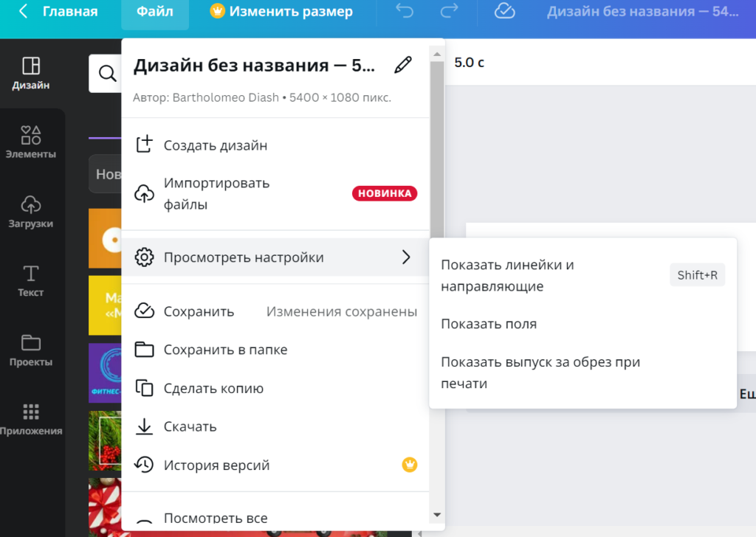Select the Текст tool in sidebar
756x537 pixels.
pos(31,281)
